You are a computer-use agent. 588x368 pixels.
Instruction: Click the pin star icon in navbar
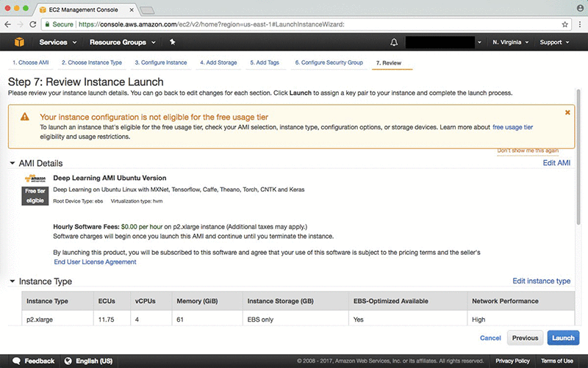click(x=173, y=42)
